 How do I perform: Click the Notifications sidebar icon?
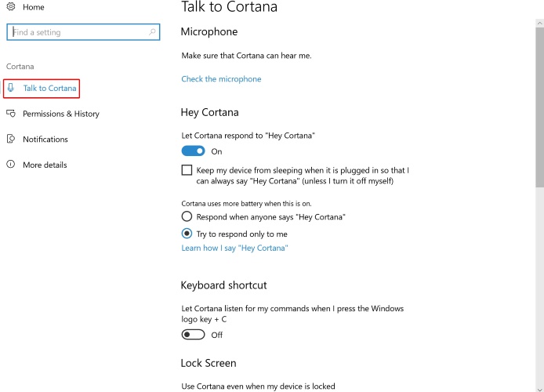11,139
